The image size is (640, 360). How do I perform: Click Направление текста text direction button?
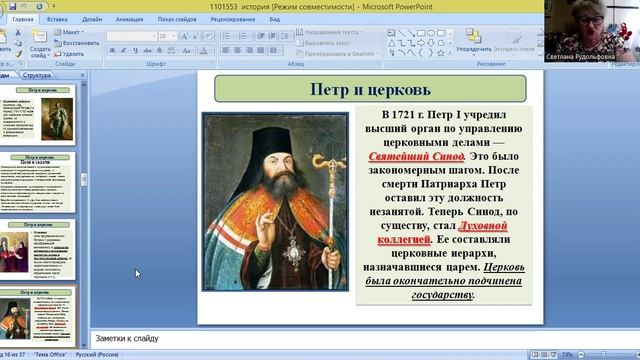click(329, 32)
